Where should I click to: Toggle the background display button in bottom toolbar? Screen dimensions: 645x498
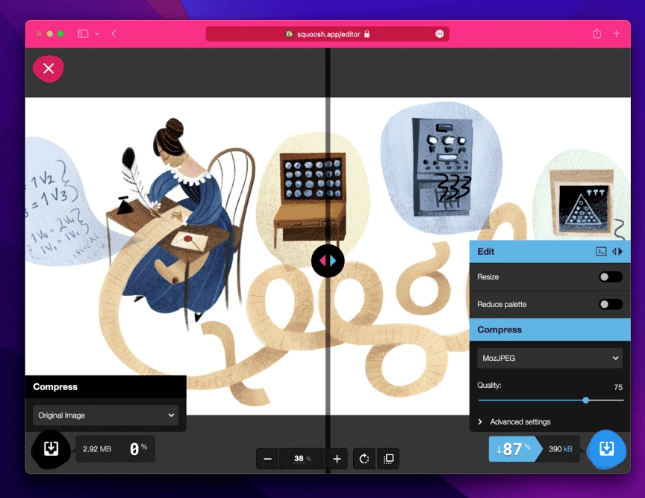[x=389, y=459]
